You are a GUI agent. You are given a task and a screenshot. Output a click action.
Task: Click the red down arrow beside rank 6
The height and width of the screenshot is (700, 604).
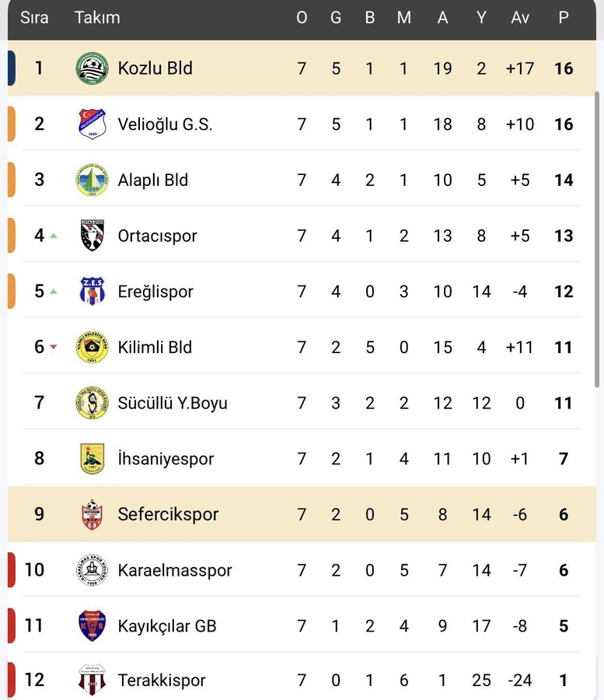[x=54, y=347]
